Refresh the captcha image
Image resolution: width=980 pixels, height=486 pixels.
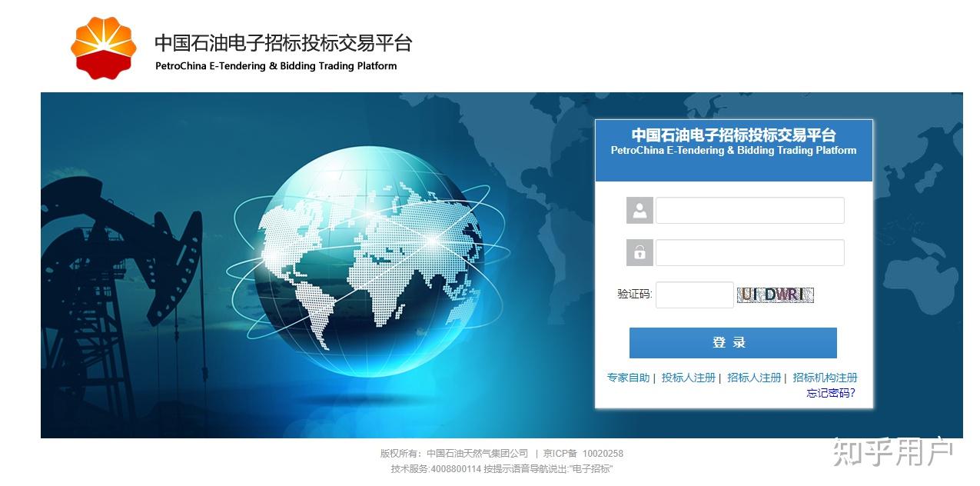[x=775, y=295]
